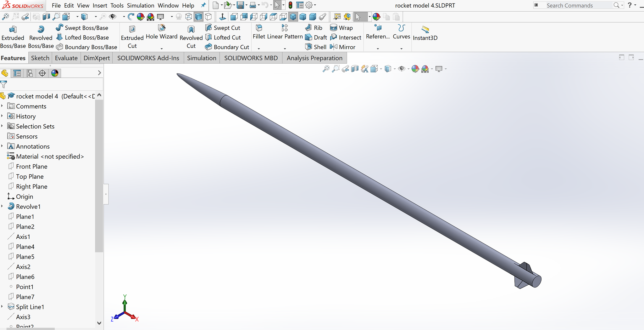
Task: Open the Insert menu
Action: click(100, 5)
